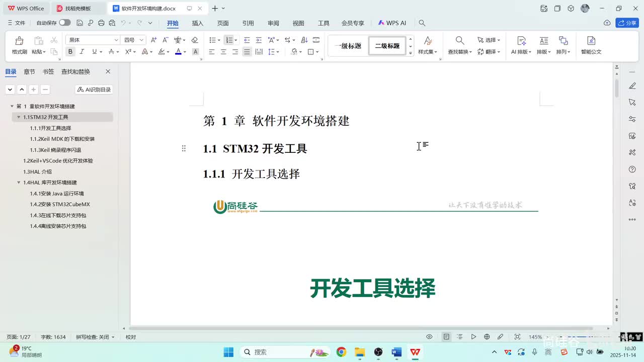Image resolution: width=644 pixels, height=362 pixels.
Task: Open Smart Document (智能公文) tool
Action: [591, 45]
